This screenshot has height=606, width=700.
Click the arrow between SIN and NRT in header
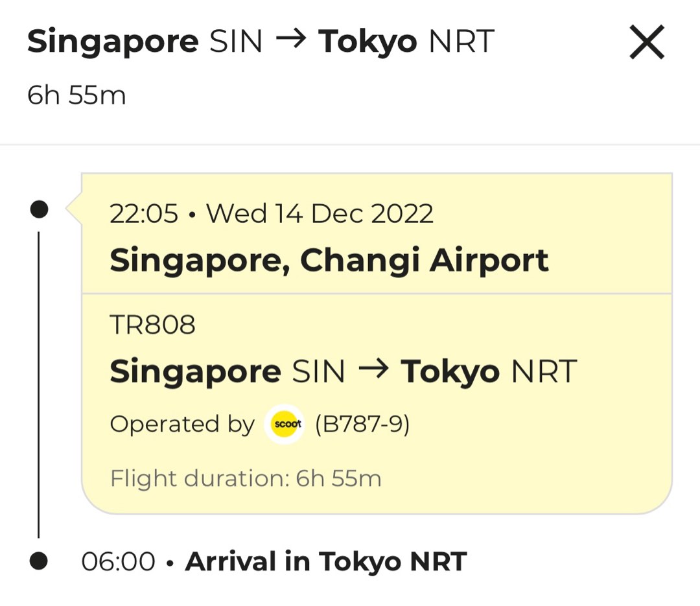[x=292, y=40]
